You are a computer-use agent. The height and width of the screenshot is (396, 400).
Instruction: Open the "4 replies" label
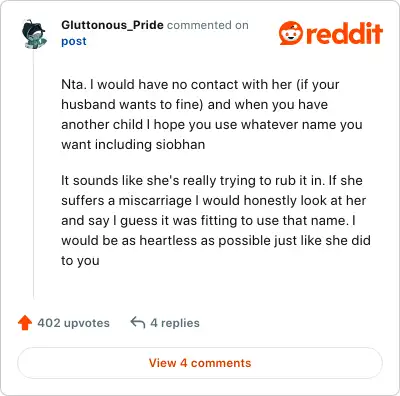(175, 323)
